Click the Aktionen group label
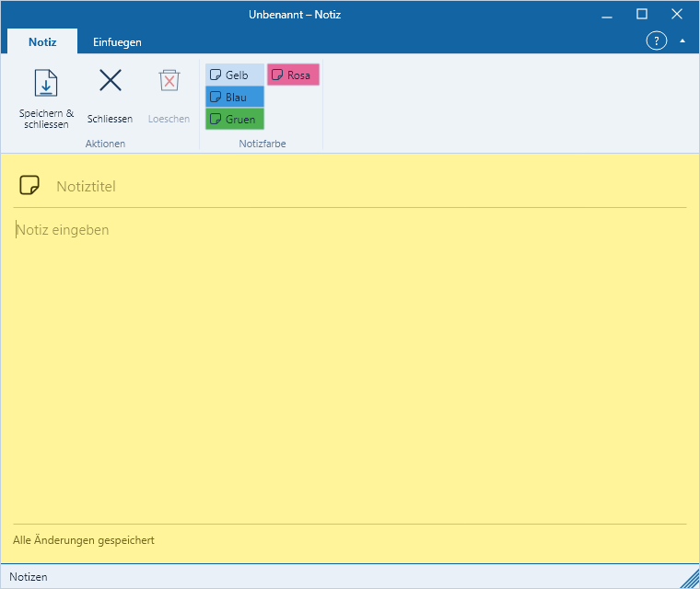700x589 pixels. (x=105, y=144)
